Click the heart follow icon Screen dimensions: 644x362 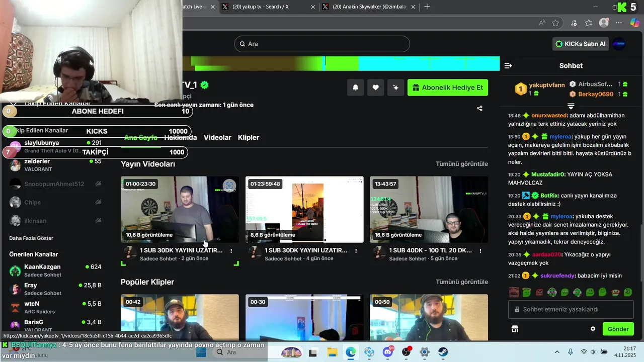pyautogui.click(x=375, y=87)
